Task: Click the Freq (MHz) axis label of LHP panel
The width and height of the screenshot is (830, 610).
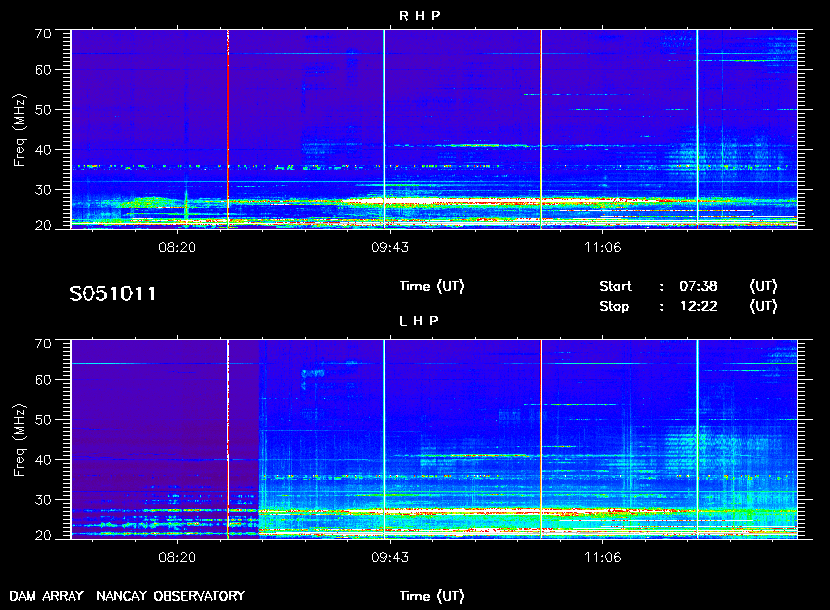Action: [x=20, y=441]
